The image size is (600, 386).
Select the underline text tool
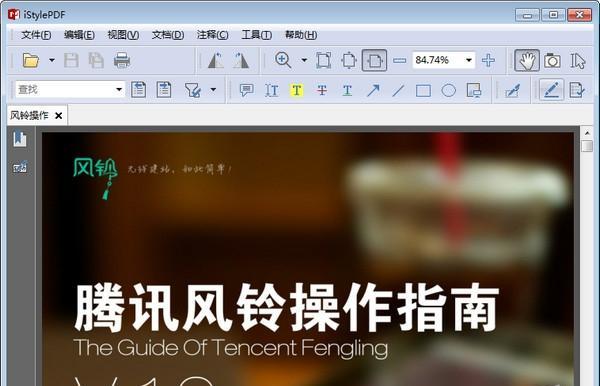(x=347, y=90)
